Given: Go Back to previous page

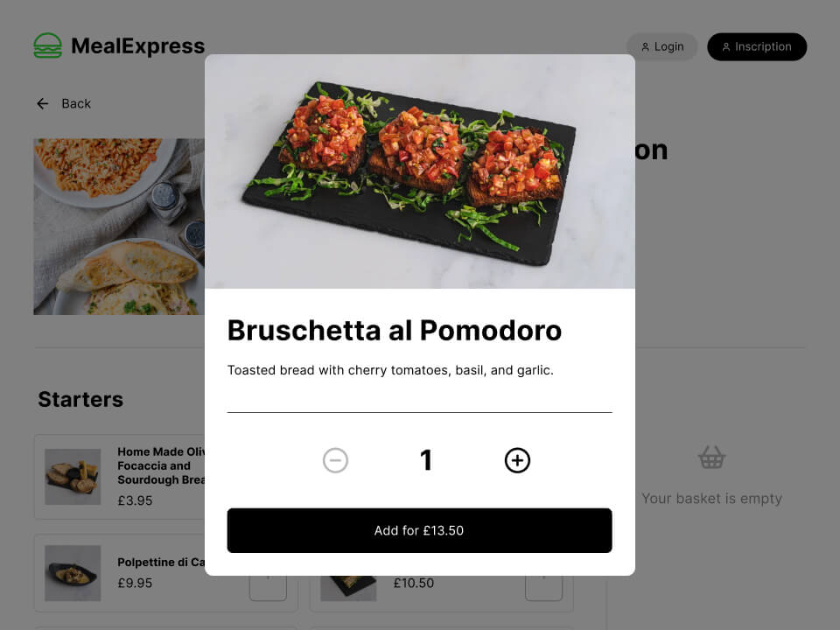Looking at the screenshot, I should tap(64, 104).
